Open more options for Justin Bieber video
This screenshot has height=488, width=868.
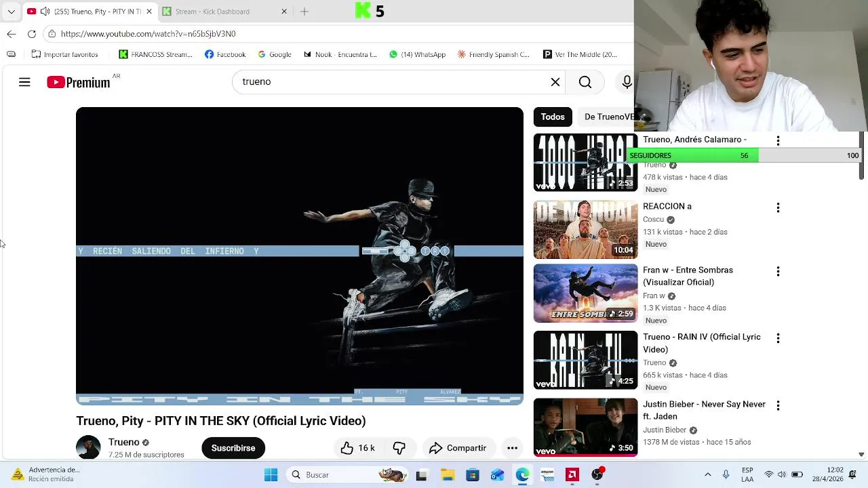(x=778, y=405)
